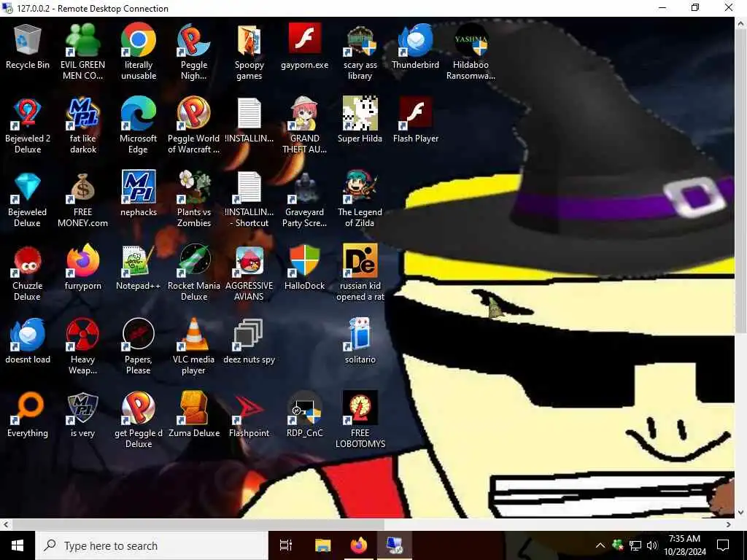Select The Legend of Zilda icon
The image size is (747, 560).
360,199
